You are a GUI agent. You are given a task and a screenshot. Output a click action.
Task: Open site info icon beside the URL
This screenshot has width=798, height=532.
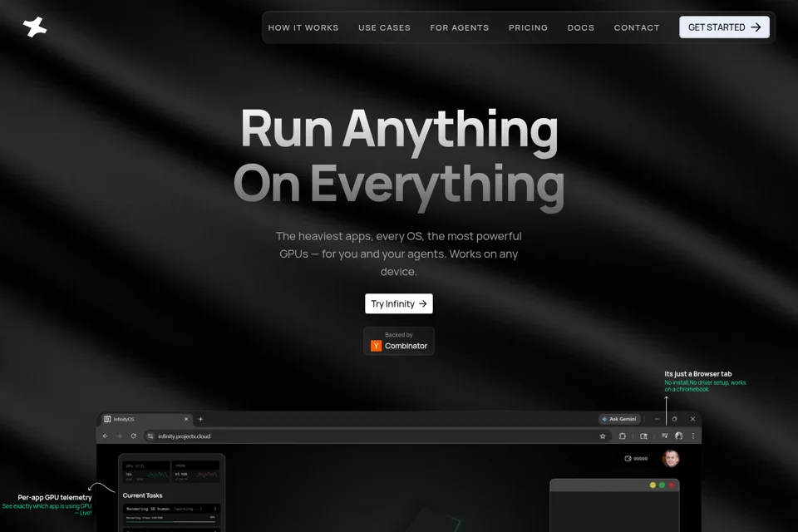point(150,436)
